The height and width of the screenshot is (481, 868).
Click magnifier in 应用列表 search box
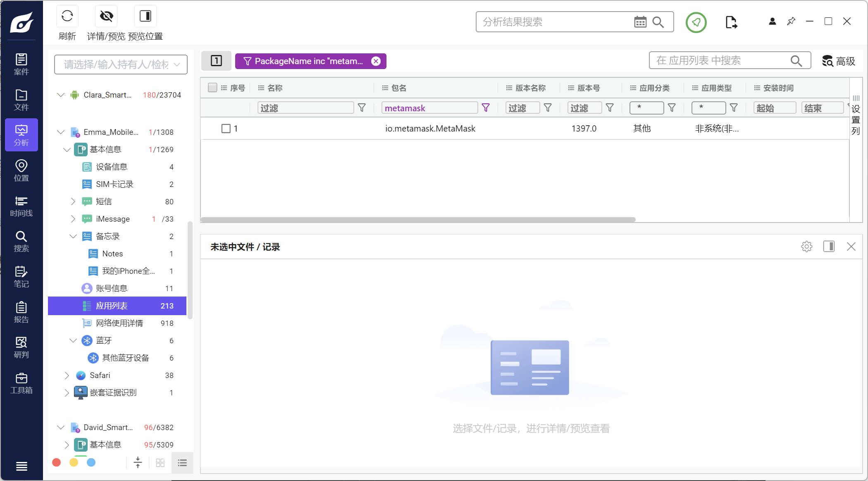(796, 61)
